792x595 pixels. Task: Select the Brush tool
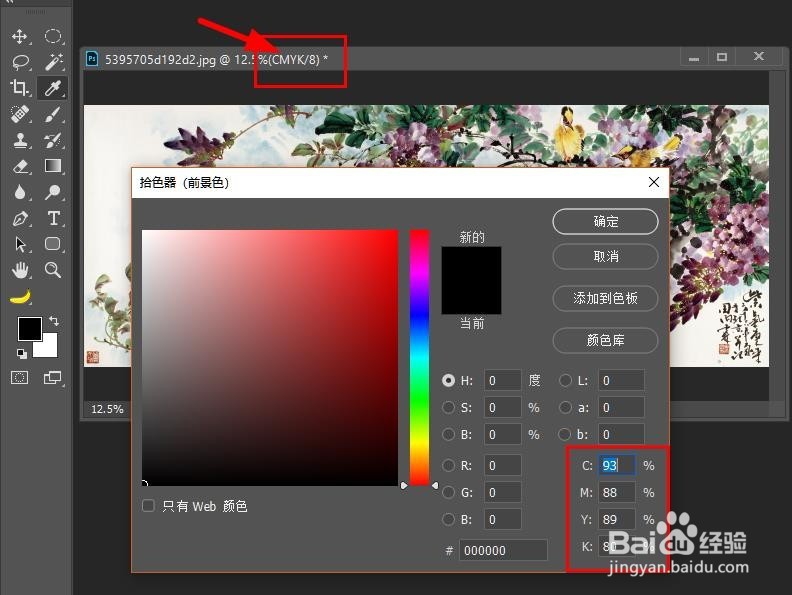(53, 114)
